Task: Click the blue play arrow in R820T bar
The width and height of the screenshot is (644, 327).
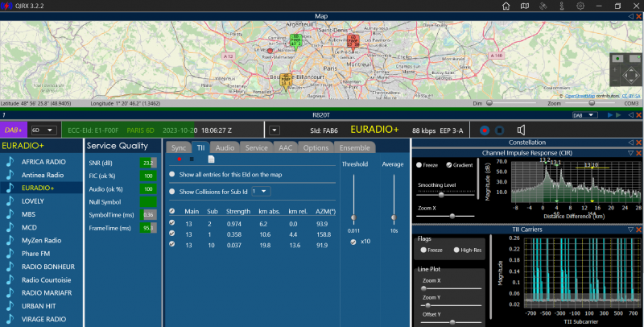Action: (610, 115)
